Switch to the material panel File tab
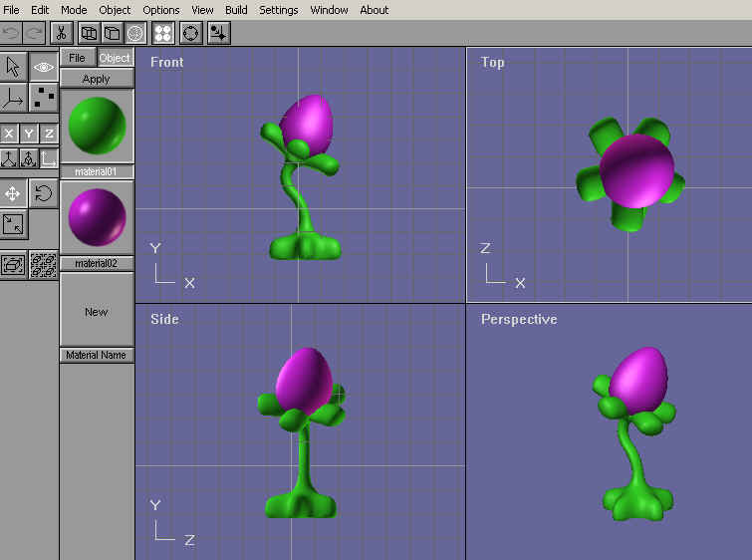This screenshot has width=752, height=560. 78,58
